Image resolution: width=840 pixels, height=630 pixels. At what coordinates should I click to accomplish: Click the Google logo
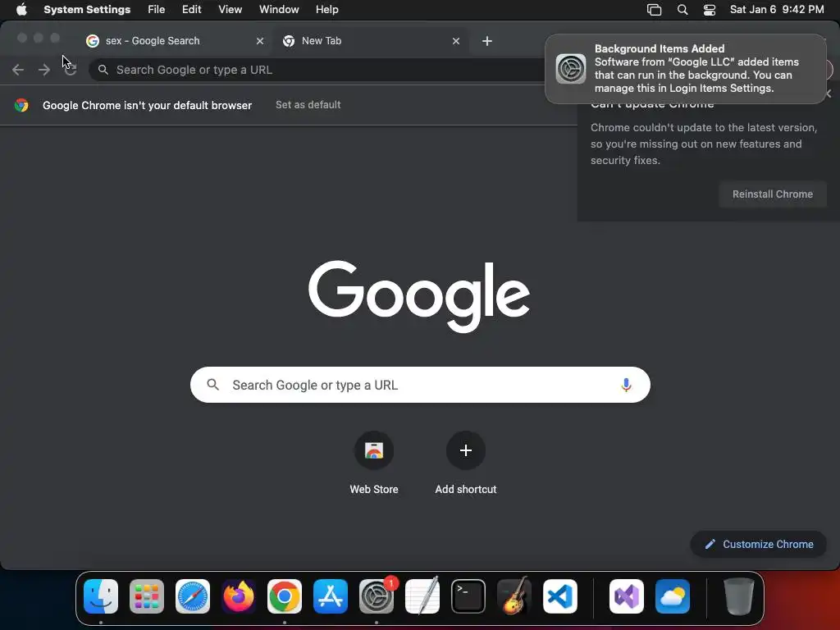[x=419, y=296]
